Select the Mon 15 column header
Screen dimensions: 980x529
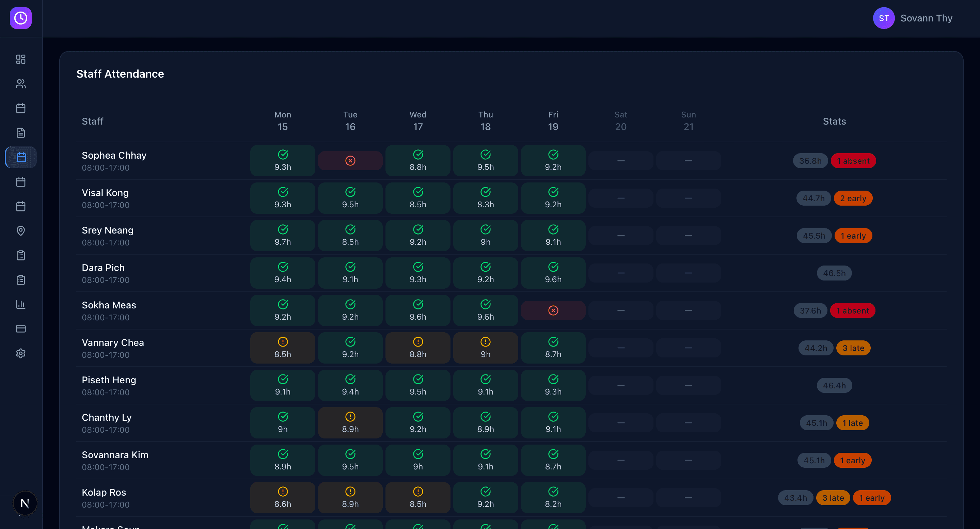click(282, 121)
